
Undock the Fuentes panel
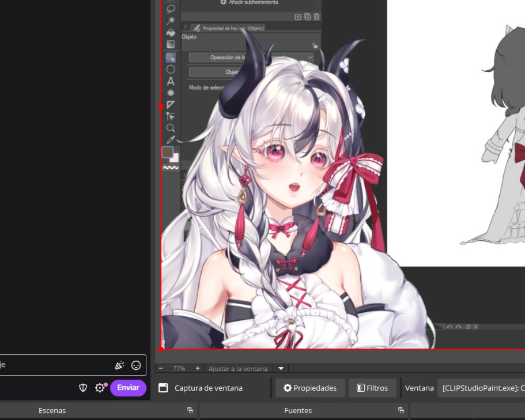click(x=401, y=410)
